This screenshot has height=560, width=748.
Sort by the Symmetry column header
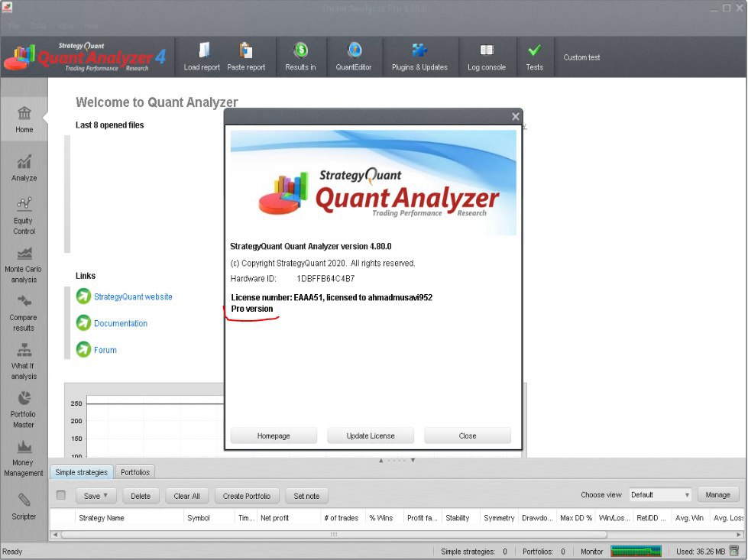499,518
